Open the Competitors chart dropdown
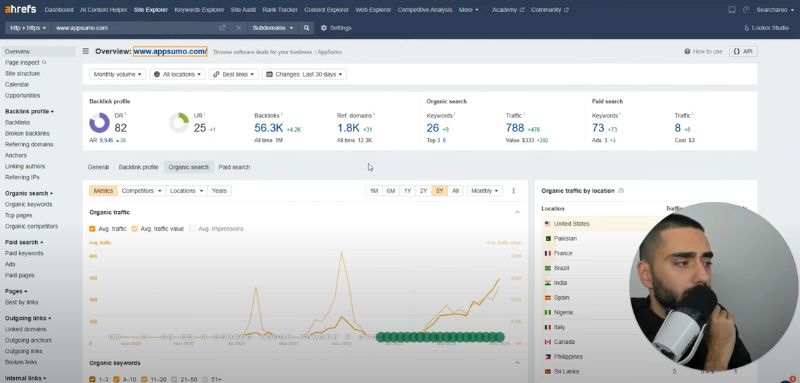Viewport: 800px width, 383px height. click(x=142, y=191)
